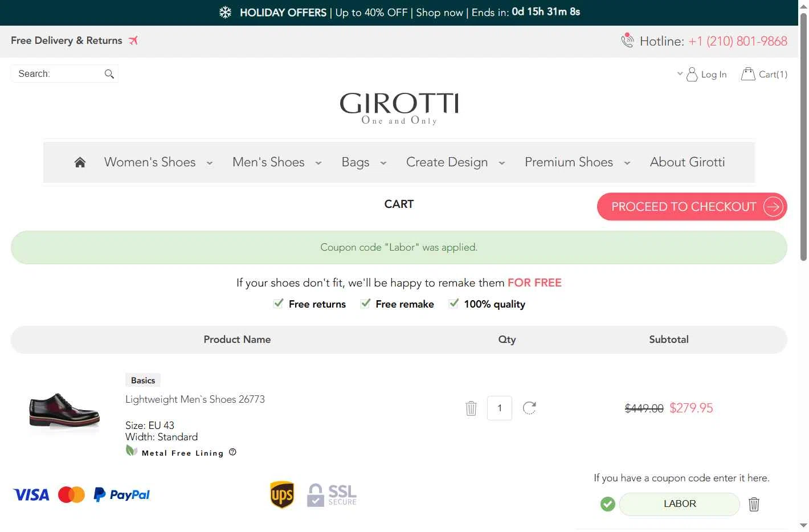Click the shopping bag cart icon
Viewport: 809px width, 532px height.
748,74
